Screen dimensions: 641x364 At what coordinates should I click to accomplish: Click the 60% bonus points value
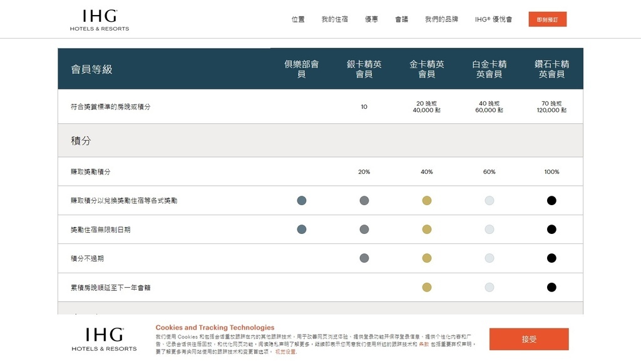pyautogui.click(x=489, y=171)
